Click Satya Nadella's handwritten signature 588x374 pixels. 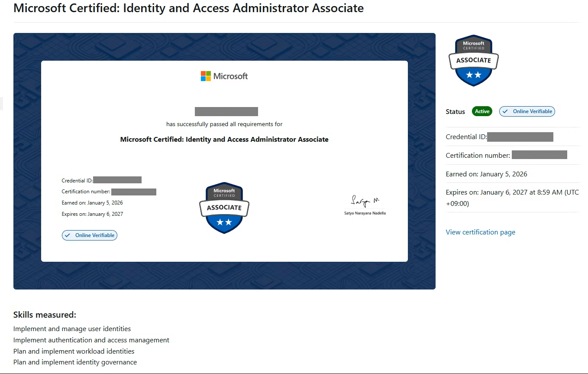365,201
